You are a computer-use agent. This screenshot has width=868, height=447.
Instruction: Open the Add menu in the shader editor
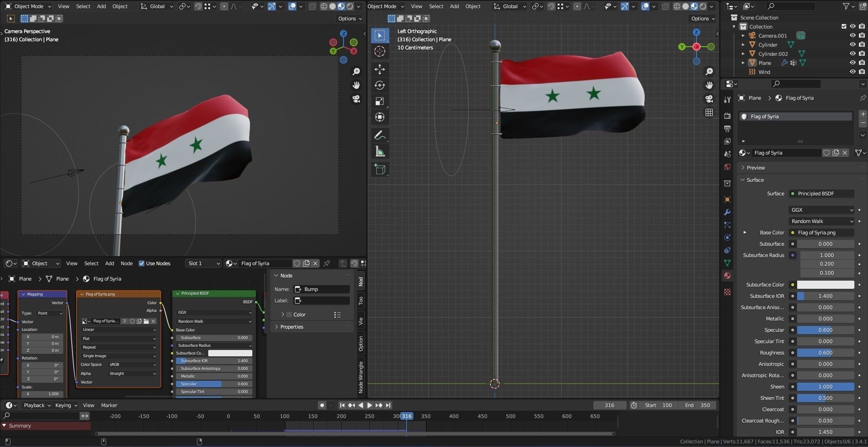tap(109, 263)
